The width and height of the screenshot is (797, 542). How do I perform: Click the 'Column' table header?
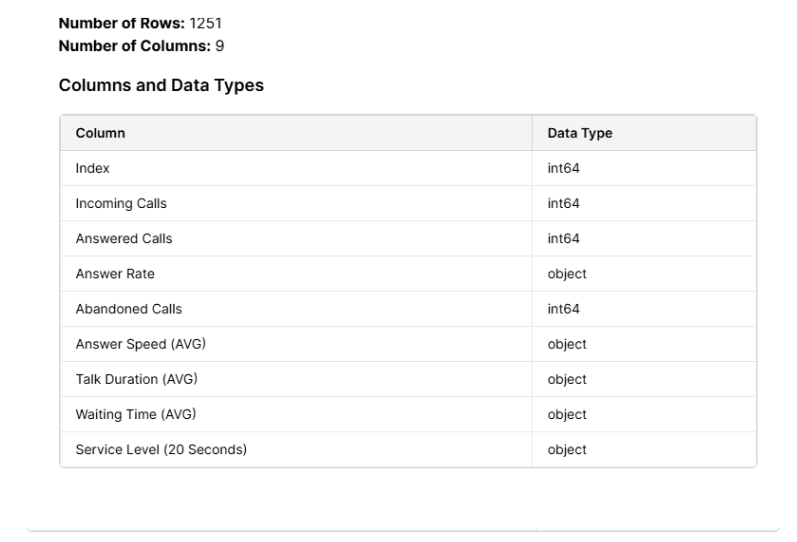(100, 133)
